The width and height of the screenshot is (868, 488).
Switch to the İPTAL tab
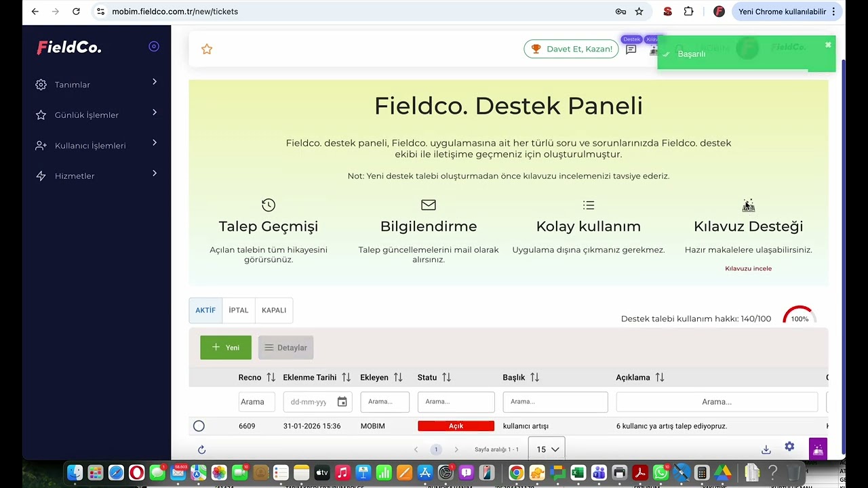coord(238,310)
